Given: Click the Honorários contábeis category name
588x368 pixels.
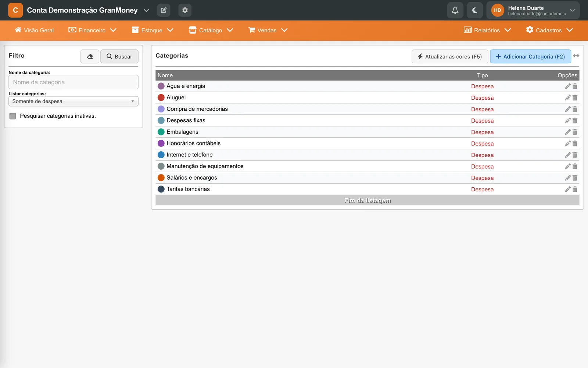Looking at the screenshot, I should click(194, 143).
